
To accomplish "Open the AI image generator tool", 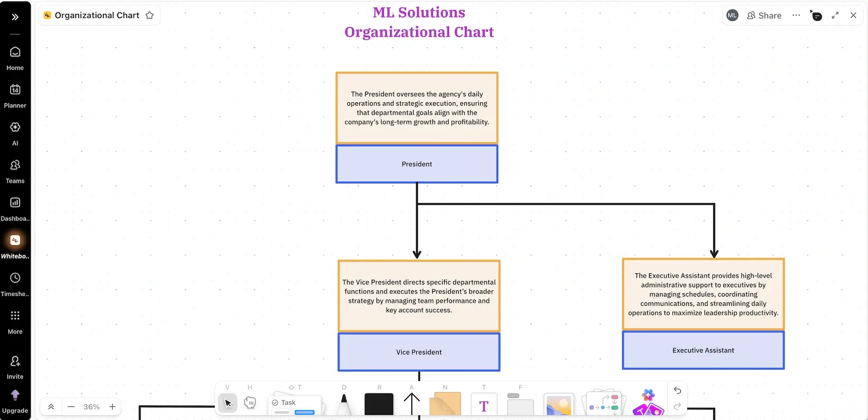I will pyautogui.click(x=649, y=403).
